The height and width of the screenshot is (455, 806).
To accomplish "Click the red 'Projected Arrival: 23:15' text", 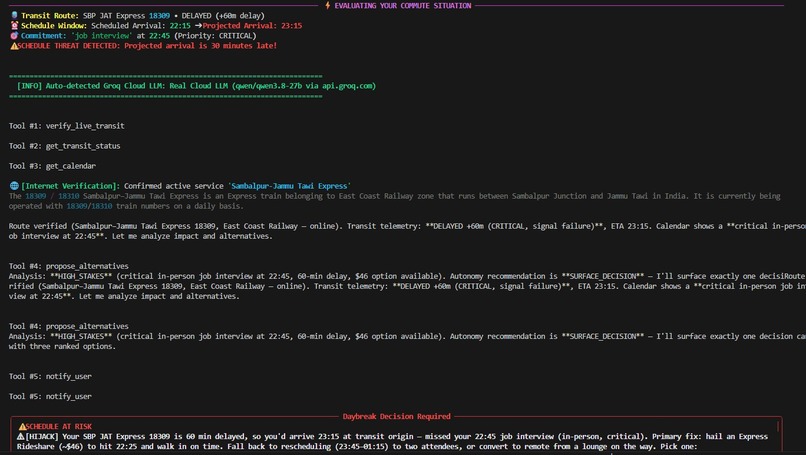I will coord(252,26).
